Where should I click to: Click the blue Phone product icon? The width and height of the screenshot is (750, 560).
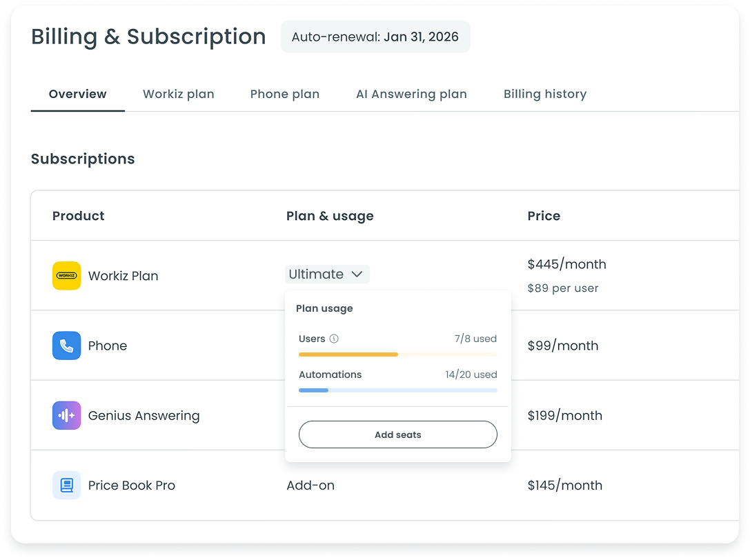tap(66, 346)
